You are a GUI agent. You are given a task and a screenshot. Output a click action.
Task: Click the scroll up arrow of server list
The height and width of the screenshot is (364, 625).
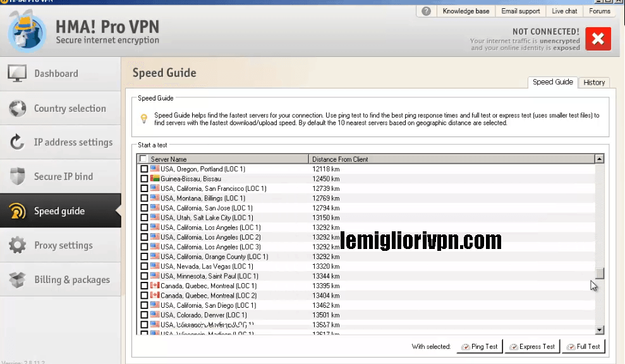(x=600, y=159)
